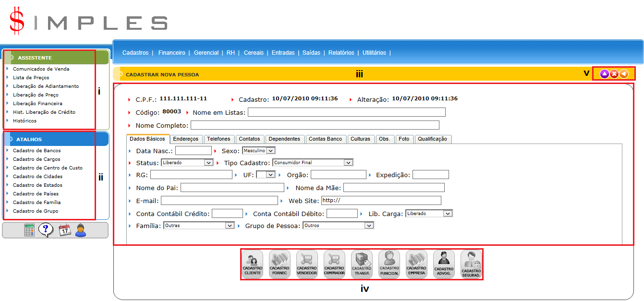This screenshot has width=644, height=301.
Task: Open the Cadastro Segurad. icon
Action: click(471, 265)
